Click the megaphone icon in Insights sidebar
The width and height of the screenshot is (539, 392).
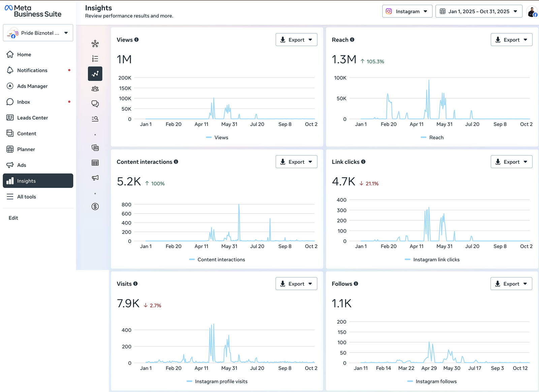pyautogui.click(x=95, y=178)
